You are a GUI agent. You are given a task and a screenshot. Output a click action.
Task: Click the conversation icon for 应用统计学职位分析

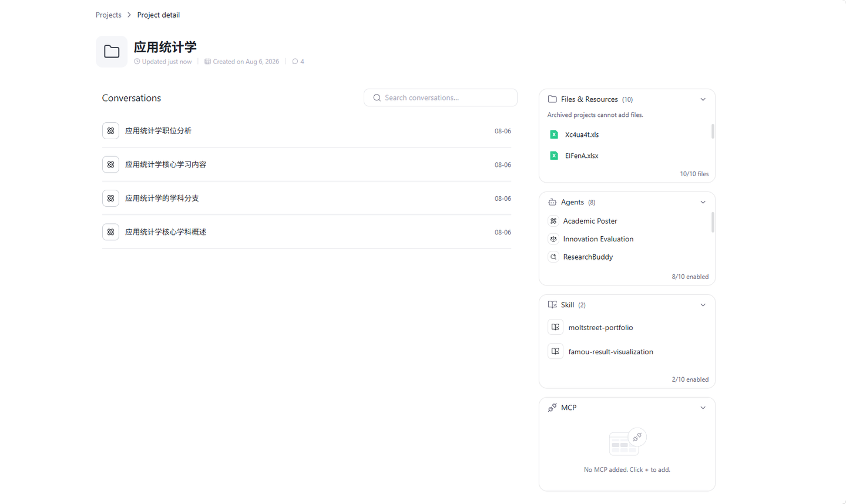pos(110,131)
